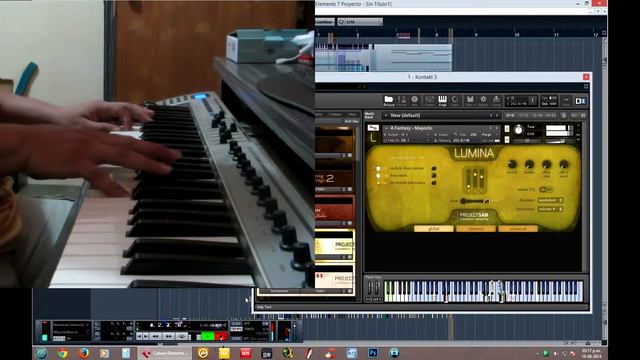Select the 17-32 multi rack page
The width and height of the screenshot is (640, 360).
[523, 116]
